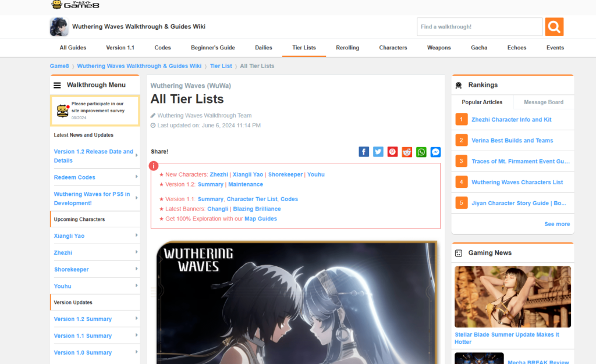Expand Version 1.2 Release Date arrow
Image resolution: width=596 pixels, height=364 pixels.
[x=136, y=155]
